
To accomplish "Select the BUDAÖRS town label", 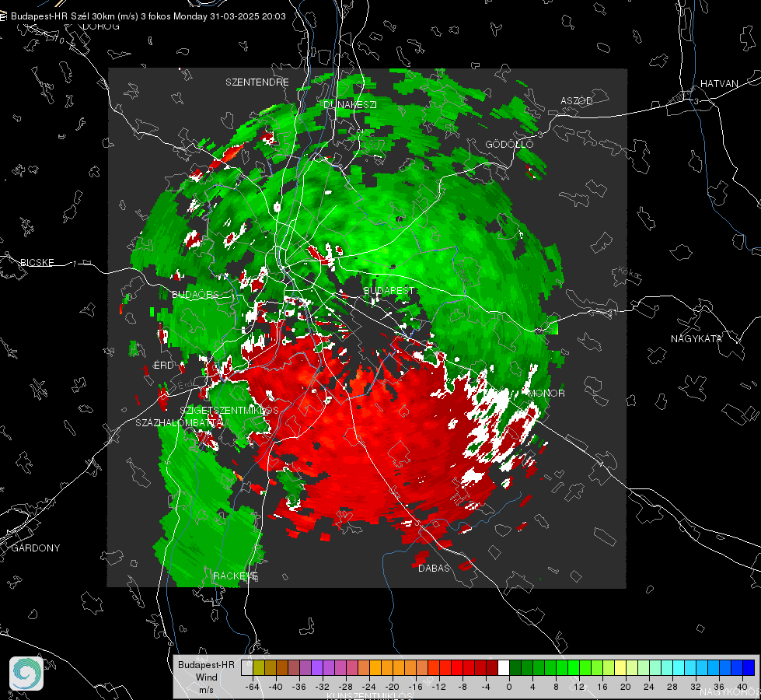I will 195,295.
